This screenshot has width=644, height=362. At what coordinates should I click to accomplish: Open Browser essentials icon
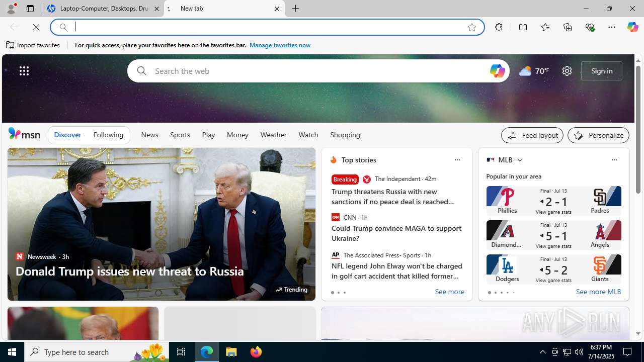(x=590, y=27)
